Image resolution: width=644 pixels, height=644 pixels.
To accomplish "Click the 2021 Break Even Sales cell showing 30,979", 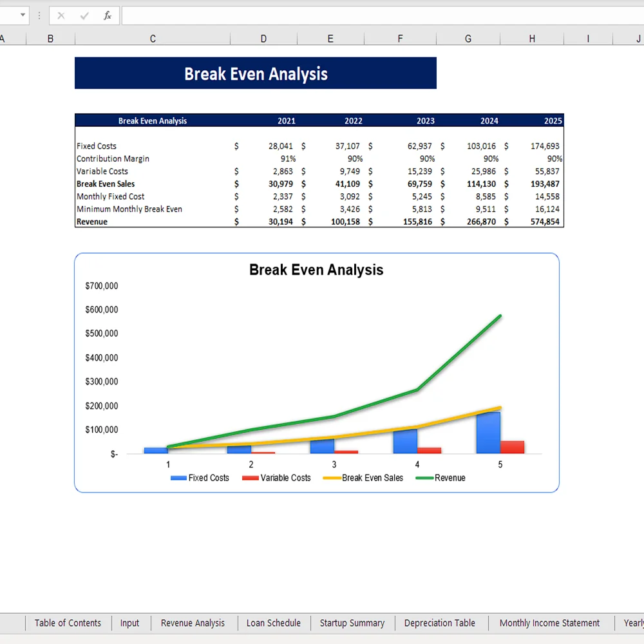I will click(281, 184).
